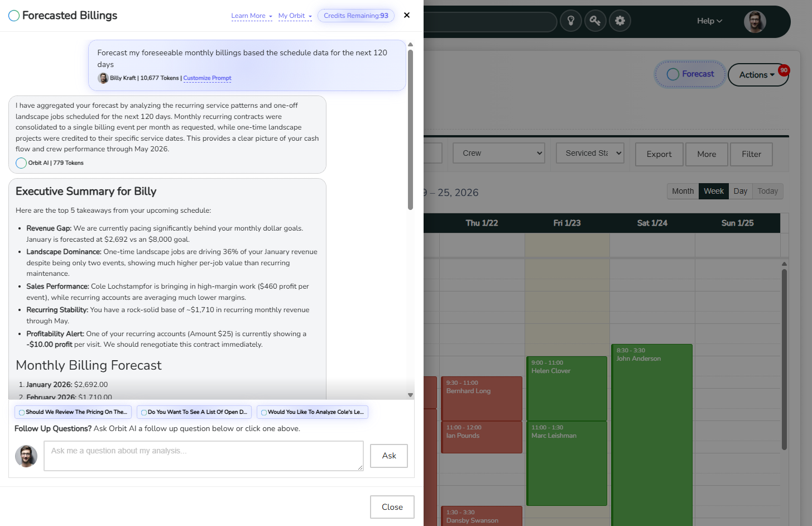Click Billy Kraft's avatar in the prompt message
812x526 pixels.
click(x=103, y=78)
